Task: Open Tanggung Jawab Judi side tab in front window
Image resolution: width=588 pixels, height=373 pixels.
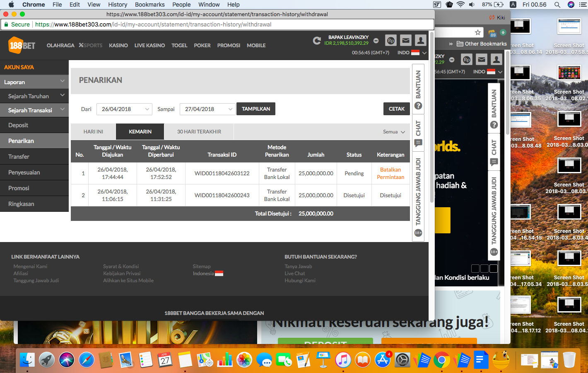Action: 418,196
